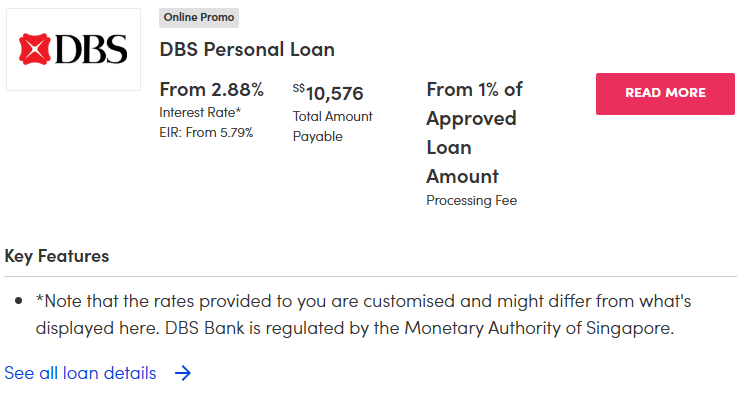The width and height of the screenshot is (743, 403).
Task: Click the bullet point before the note
Action: coord(19,301)
